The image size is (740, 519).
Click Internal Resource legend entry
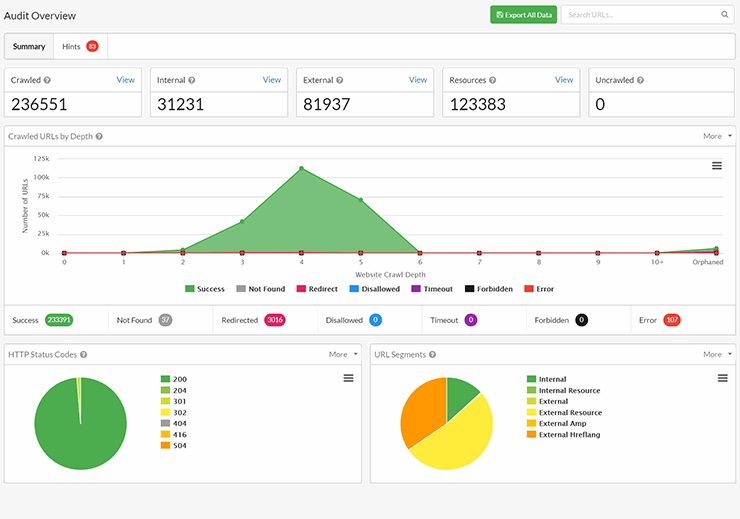click(563, 390)
